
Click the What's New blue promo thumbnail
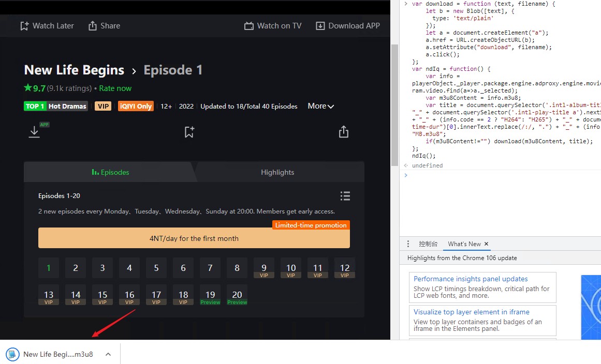591,307
